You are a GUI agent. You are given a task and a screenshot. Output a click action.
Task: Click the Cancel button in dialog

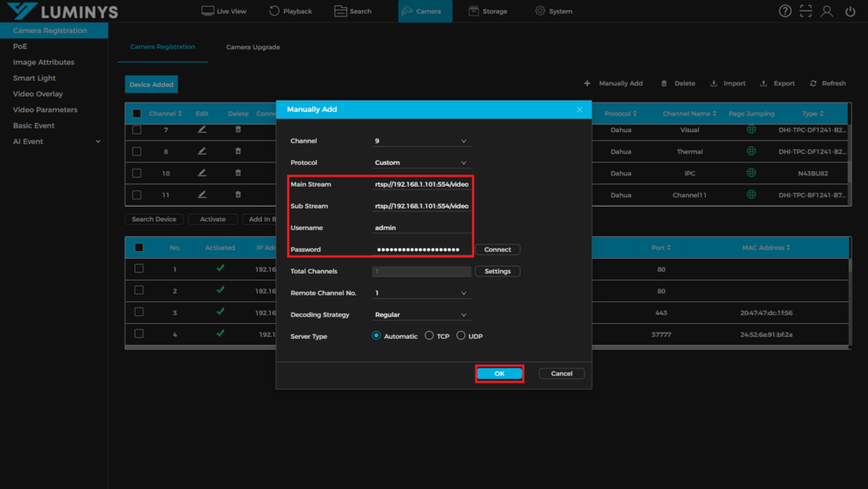click(x=562, y=373)
